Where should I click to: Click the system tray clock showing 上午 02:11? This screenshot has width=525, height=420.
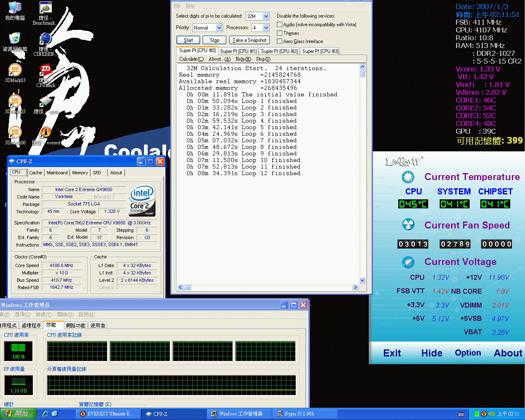point(508,414)
